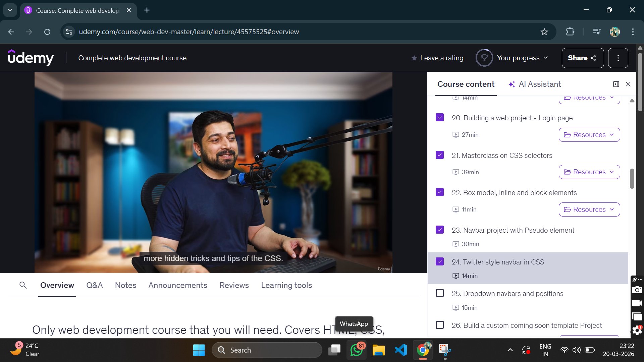The image size is (644, 362).
Task: Open the course three-dot options menu
Action: 618,58
